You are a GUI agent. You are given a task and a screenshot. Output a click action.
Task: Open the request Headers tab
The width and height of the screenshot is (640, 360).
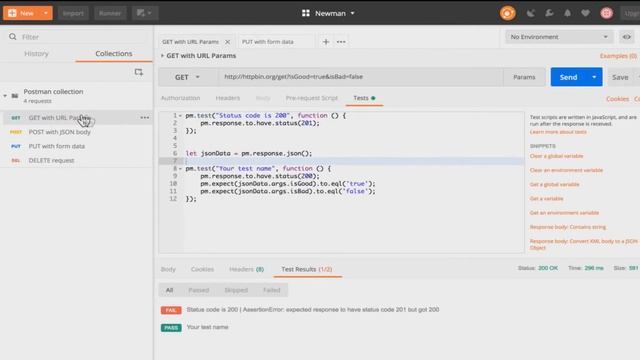coord(228,98)
